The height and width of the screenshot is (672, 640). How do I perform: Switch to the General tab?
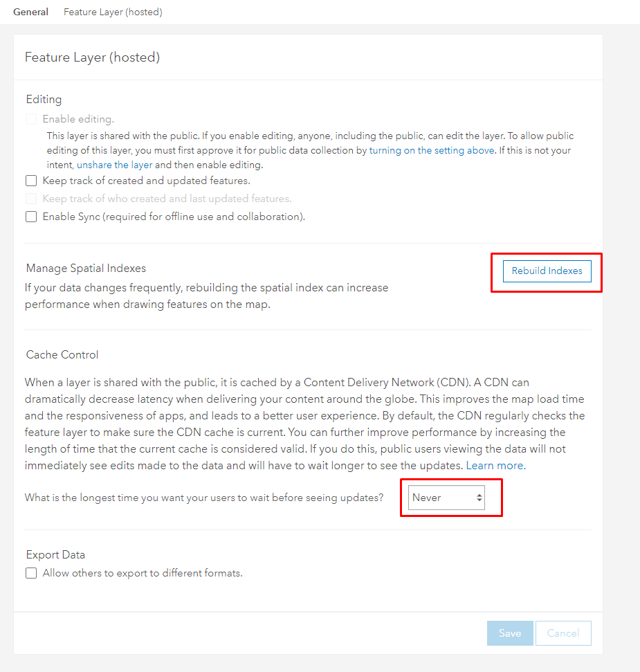(x=30, y=12)
